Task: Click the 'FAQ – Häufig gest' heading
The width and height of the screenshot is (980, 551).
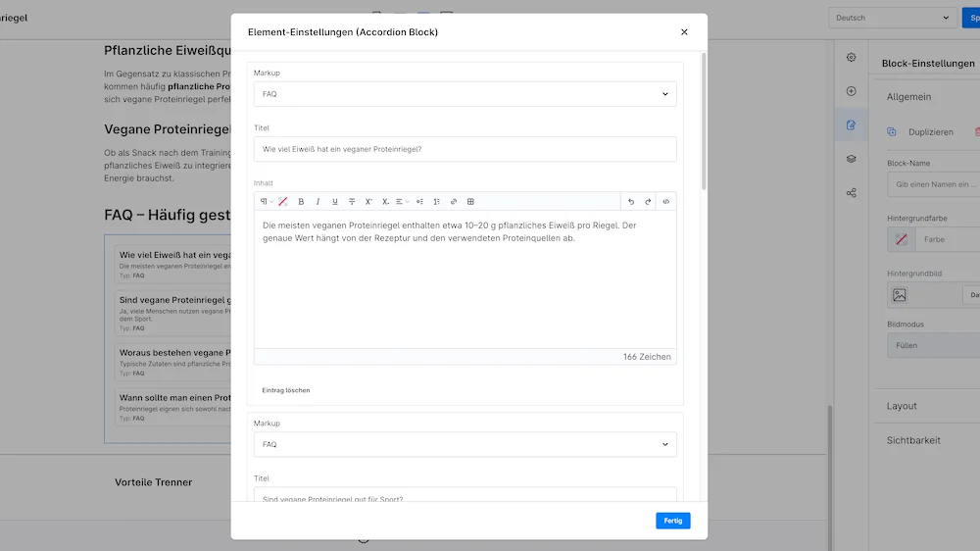Action: click(x=167, y=215)
